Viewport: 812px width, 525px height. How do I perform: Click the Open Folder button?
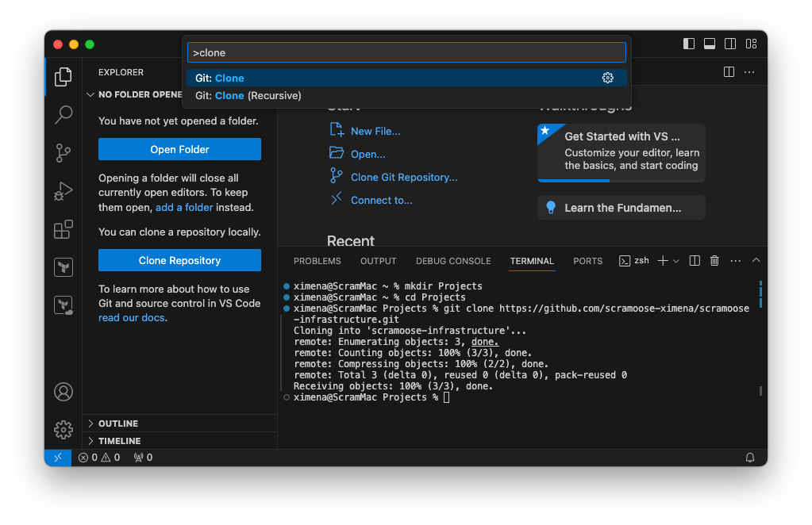[x=179, y=149]
